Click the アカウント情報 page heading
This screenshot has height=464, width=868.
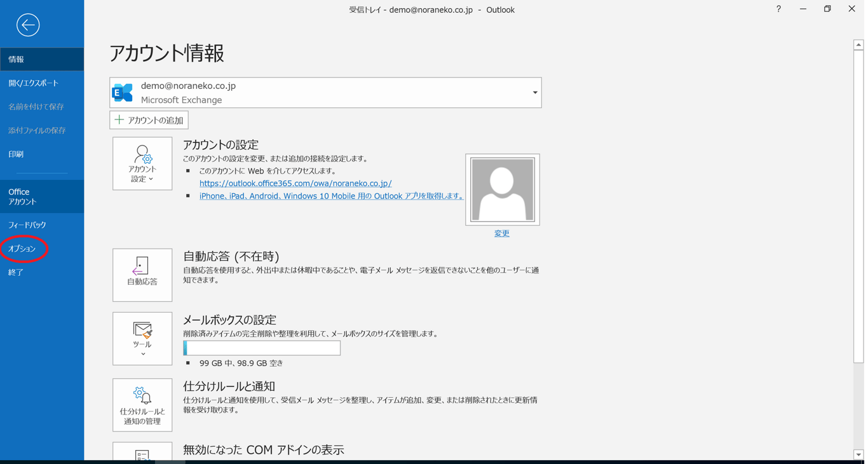(166, 53)
